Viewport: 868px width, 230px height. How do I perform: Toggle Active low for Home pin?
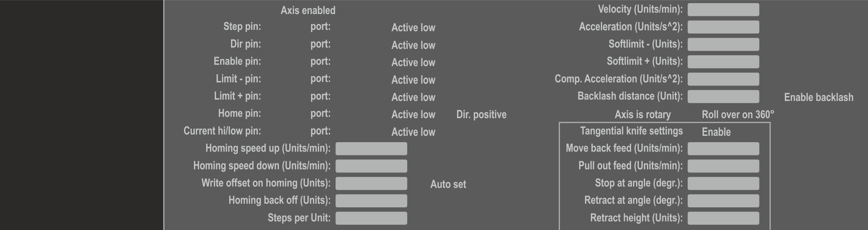pyautogui.click(x=413, y=115)
